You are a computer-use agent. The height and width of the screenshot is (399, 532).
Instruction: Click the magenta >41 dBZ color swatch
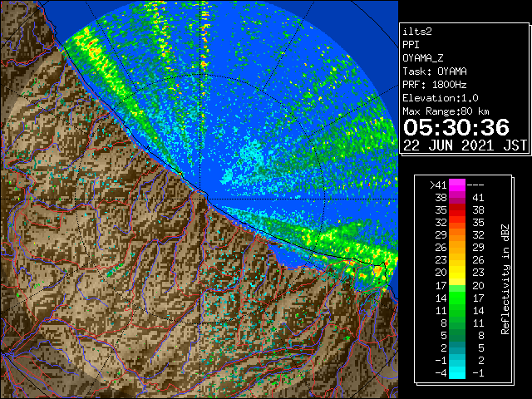[x=457, y=185]
